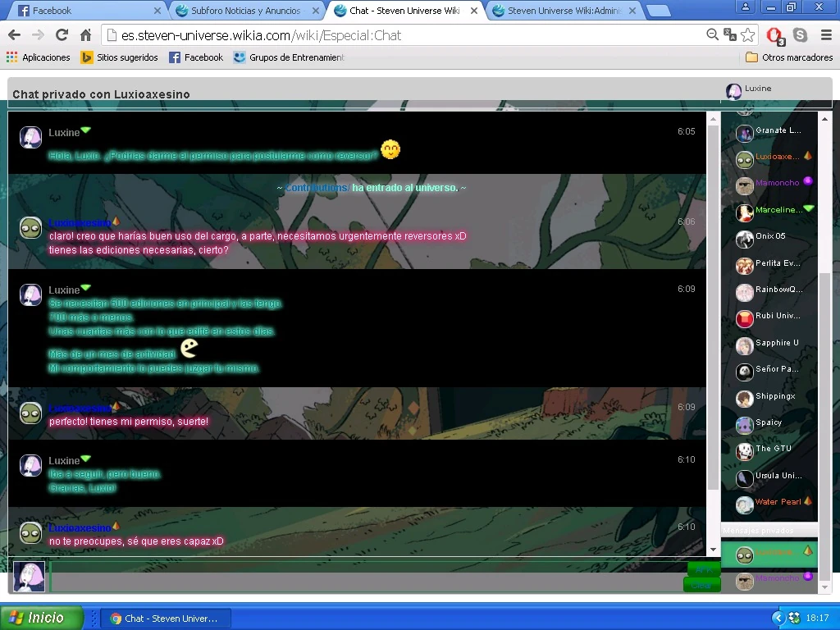840x630 pixels.
Task: Open the Skype extension icon
Action: click(800, 35)
